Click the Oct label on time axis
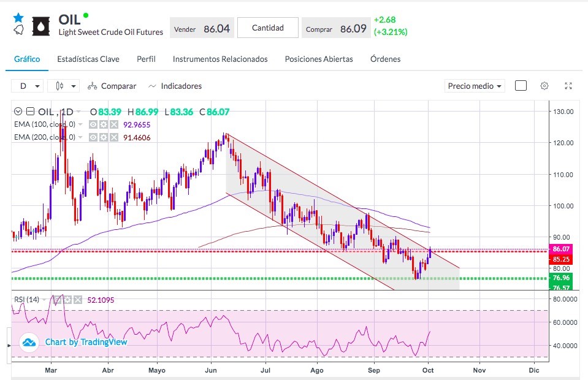 coord(428,370)
